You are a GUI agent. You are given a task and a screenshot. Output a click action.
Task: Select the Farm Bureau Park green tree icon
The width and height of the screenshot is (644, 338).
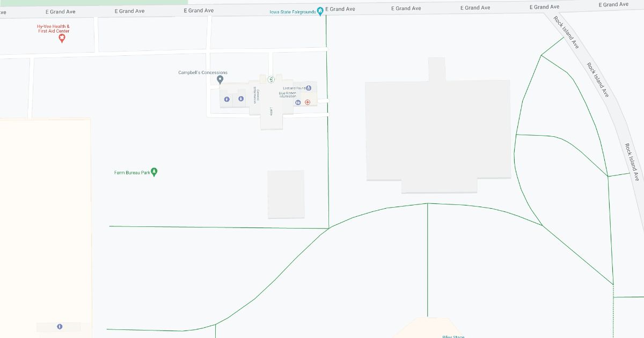tap(155, 172)
